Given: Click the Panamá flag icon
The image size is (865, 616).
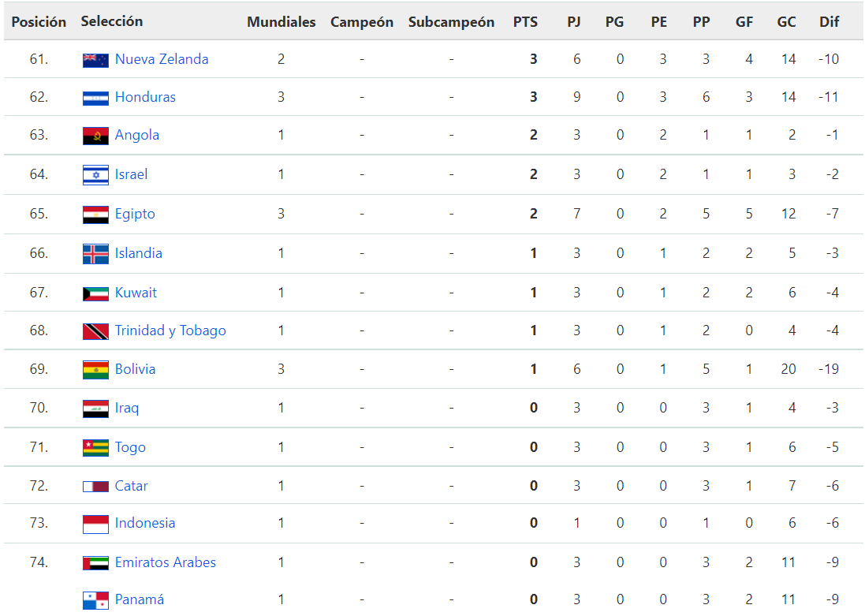Looking at the screenshot, I should pos(95,600).
